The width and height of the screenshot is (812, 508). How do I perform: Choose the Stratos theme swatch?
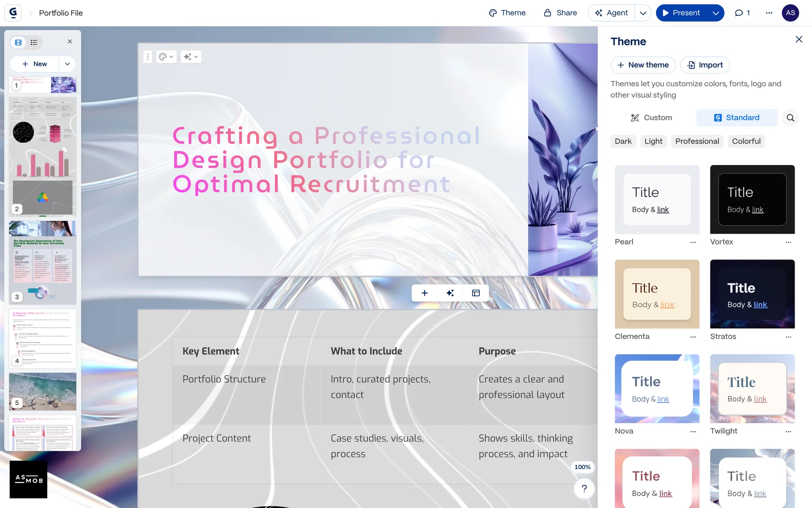point(752,294)
